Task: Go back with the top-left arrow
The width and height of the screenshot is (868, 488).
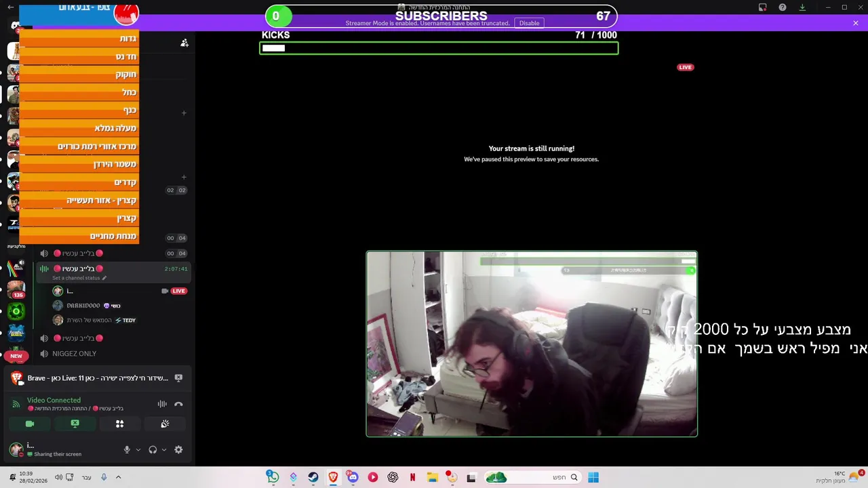Action: 10,7
